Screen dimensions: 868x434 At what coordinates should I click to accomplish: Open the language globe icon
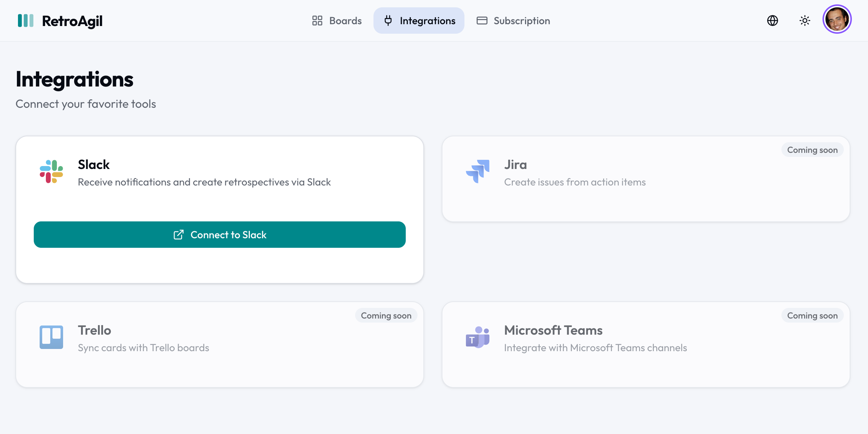click(x=772, y=21)
